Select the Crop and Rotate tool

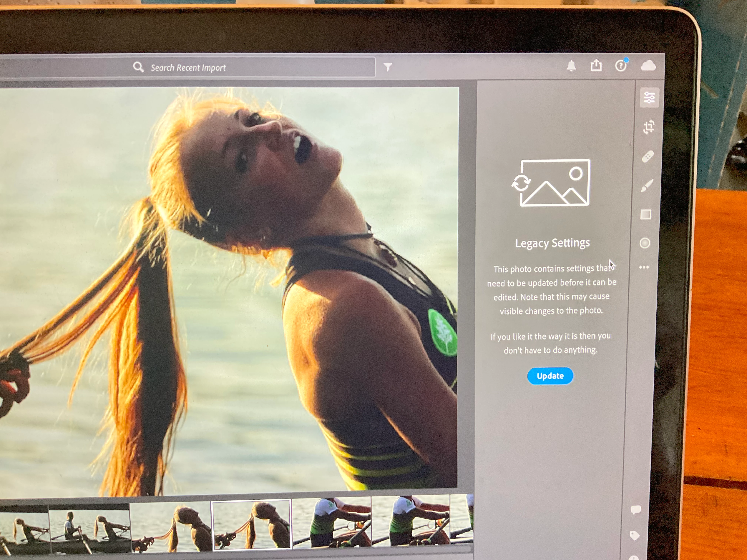click(648, 127)
